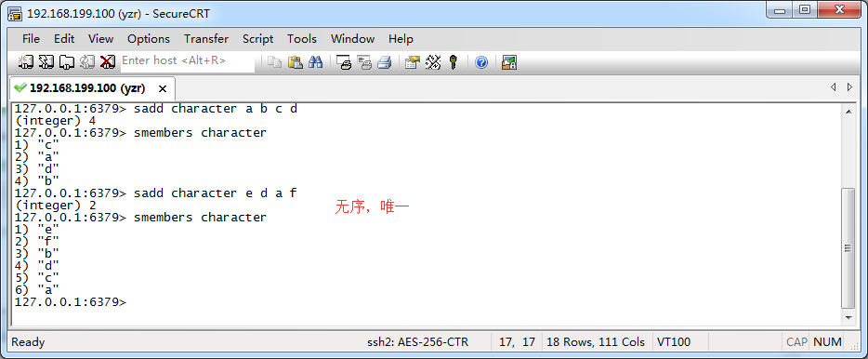This screenshot has width=868, height=359.
Task: Click the CAP indicator in status bar
Action: (796, 342)
